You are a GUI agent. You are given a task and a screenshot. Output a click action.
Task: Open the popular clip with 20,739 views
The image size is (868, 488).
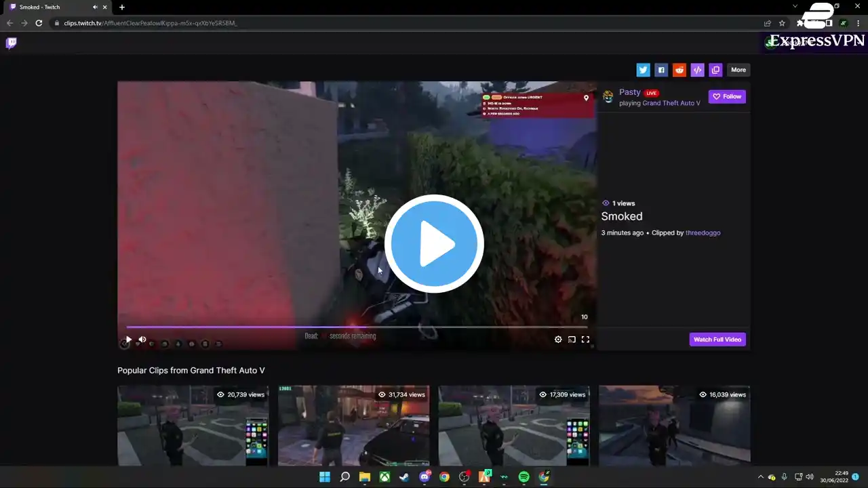[x=193, y=426]
